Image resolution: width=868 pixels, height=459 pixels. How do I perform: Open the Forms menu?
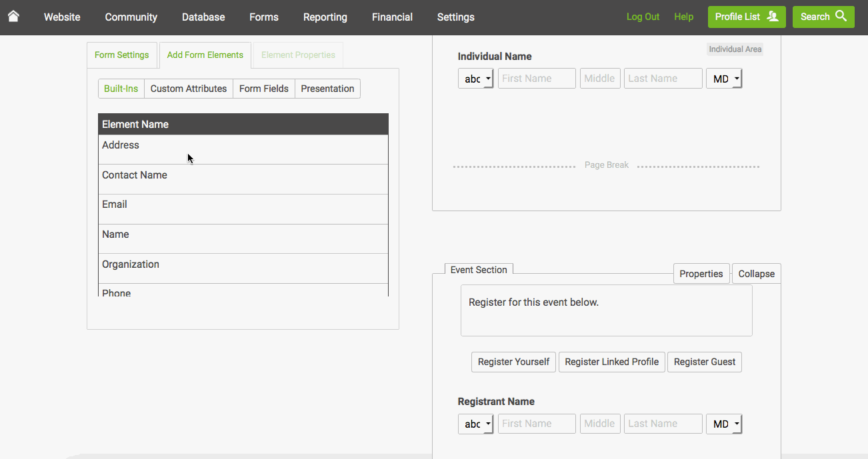tap(263, 17)
